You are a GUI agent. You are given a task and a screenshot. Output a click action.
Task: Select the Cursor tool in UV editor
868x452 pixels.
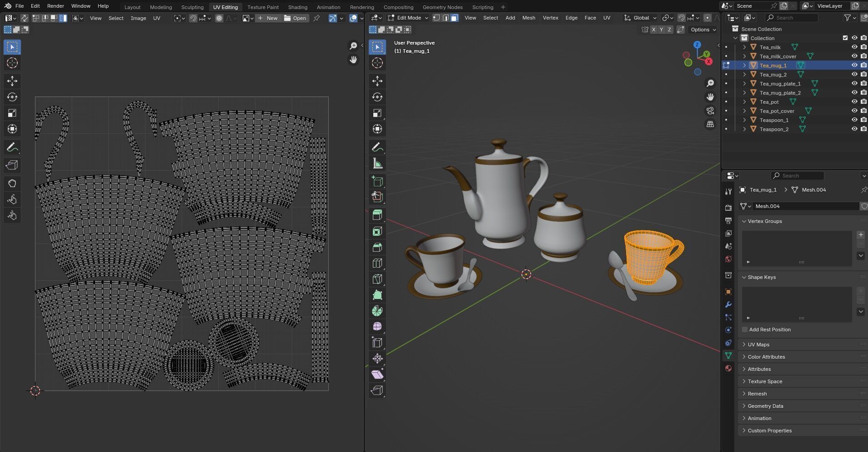pyautogui.click(x=12, y=63)
